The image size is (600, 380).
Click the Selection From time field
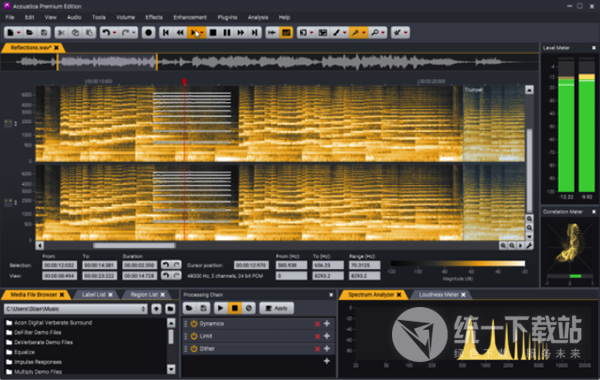tap(60, 265)
